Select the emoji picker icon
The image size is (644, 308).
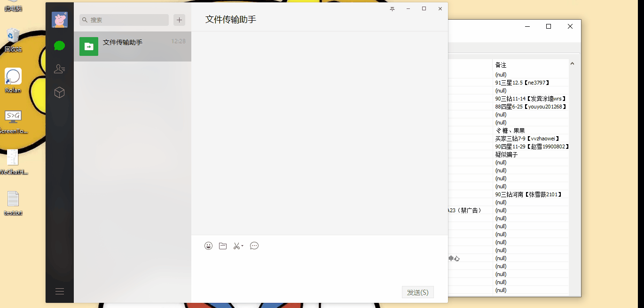(x=208, y=246)
